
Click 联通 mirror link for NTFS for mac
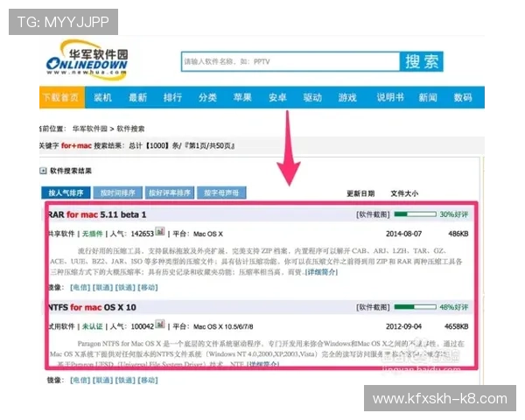102,380
